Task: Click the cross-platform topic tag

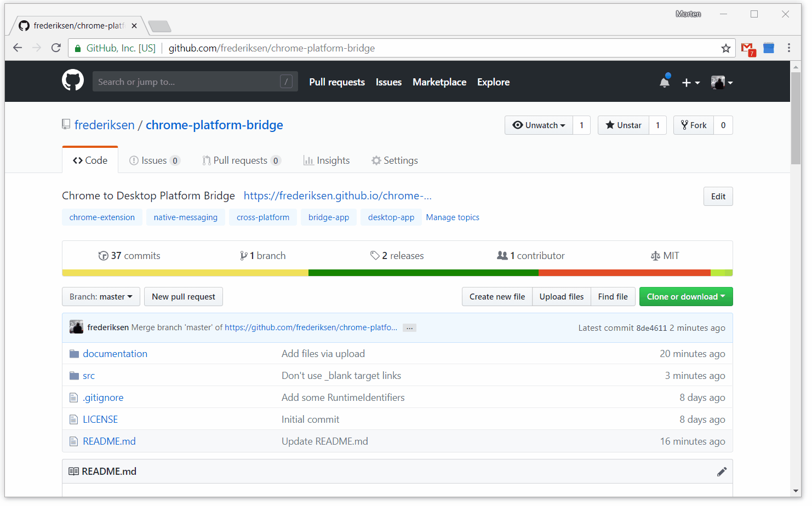Action: click(263, 217)
